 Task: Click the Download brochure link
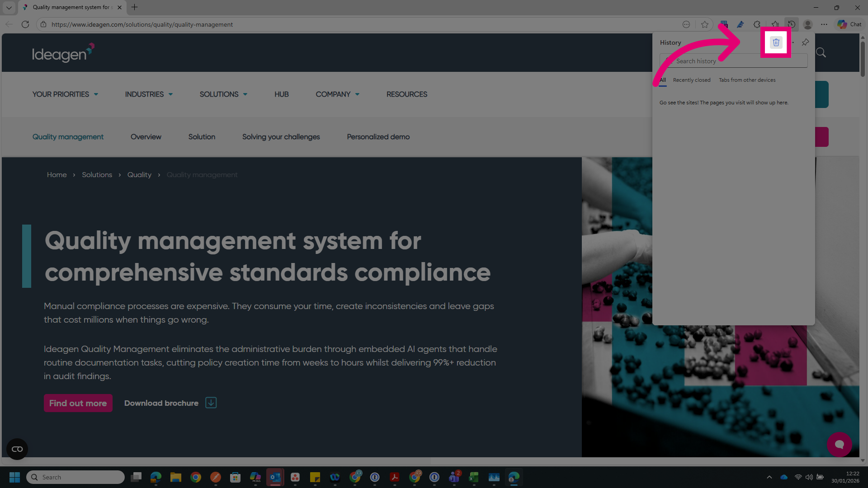pyautogui.click(x=170, y=403)
